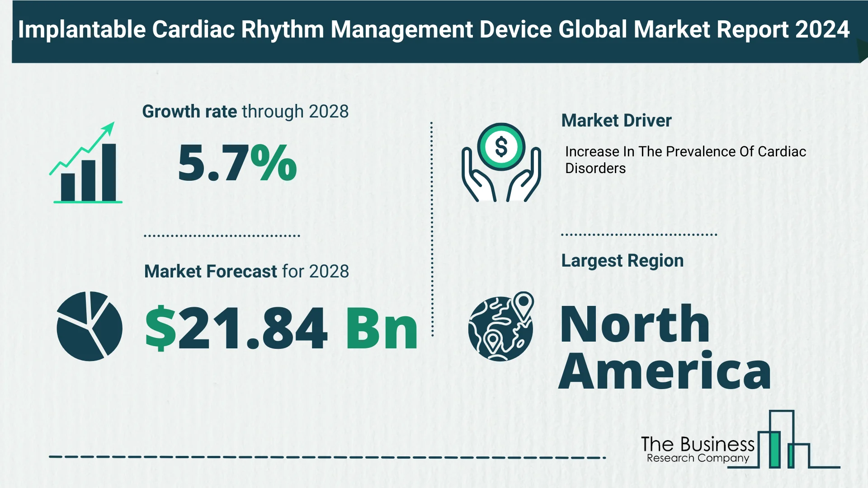Click the pie chart icon
The height and width of the screenshot is (488, 868).
tap(90, 326)
